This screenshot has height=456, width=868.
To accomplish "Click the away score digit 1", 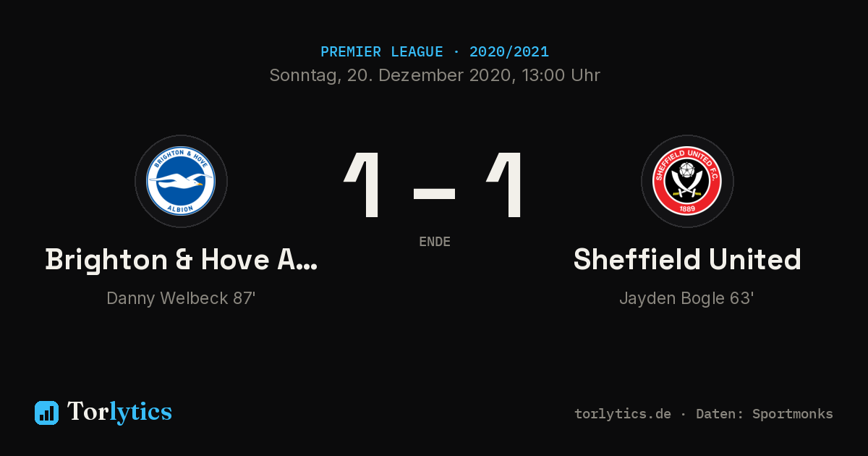I will point(506,185).
